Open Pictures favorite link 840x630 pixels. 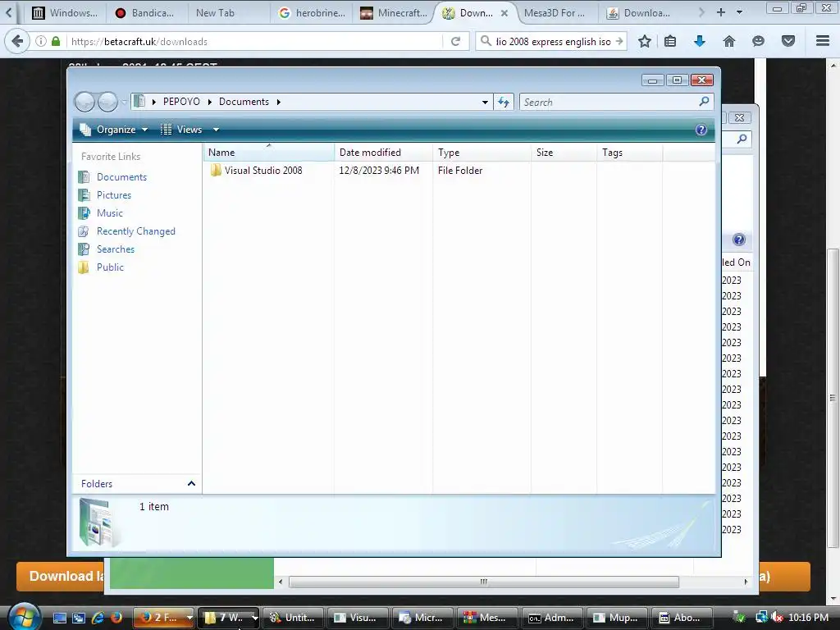point(113,195)
